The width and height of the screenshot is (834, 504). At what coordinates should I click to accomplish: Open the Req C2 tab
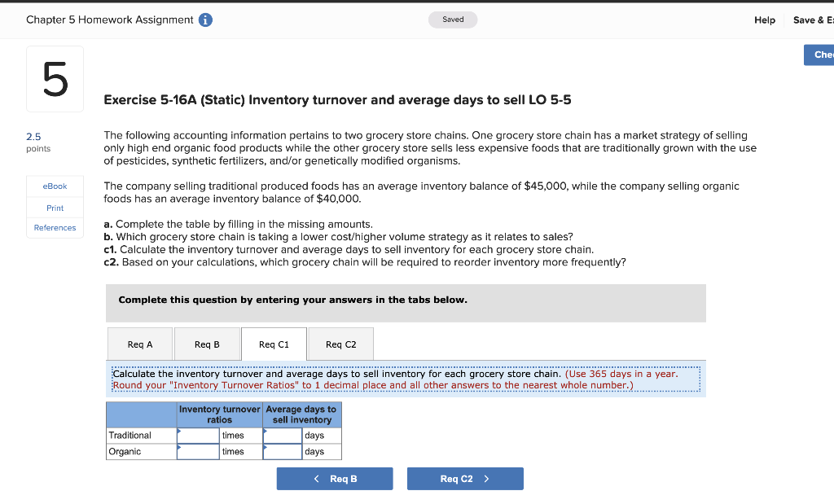pyautogui.click(x=340, y=344)
